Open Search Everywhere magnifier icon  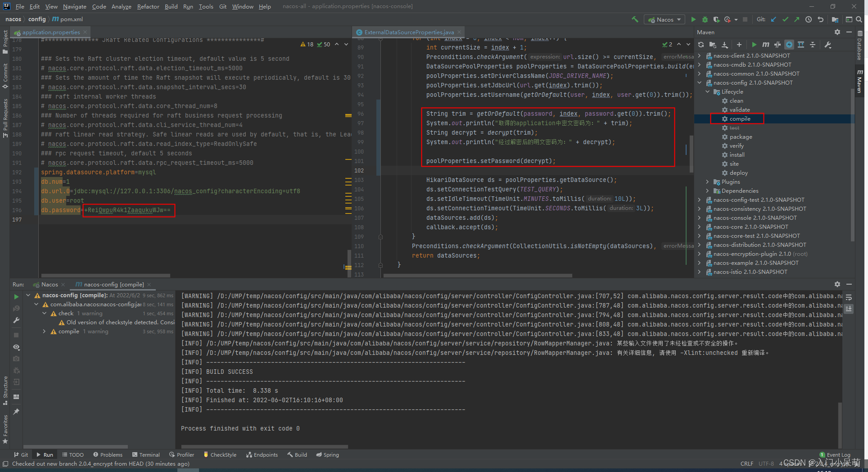(x=859, y=19)
